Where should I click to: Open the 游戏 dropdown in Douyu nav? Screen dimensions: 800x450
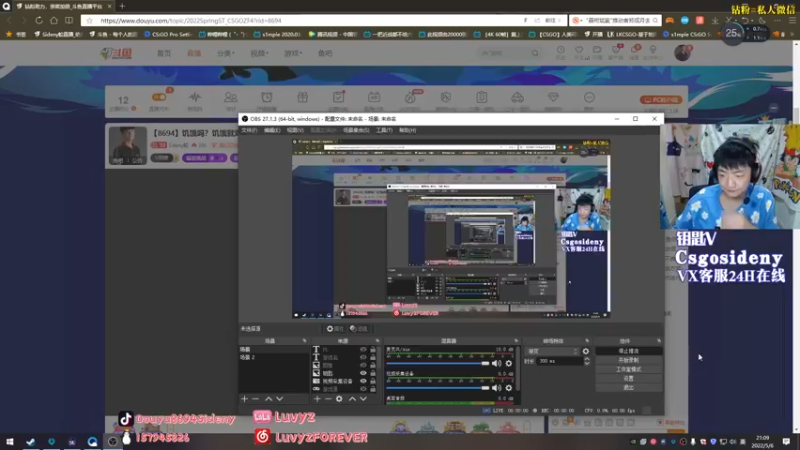point(293,53)
